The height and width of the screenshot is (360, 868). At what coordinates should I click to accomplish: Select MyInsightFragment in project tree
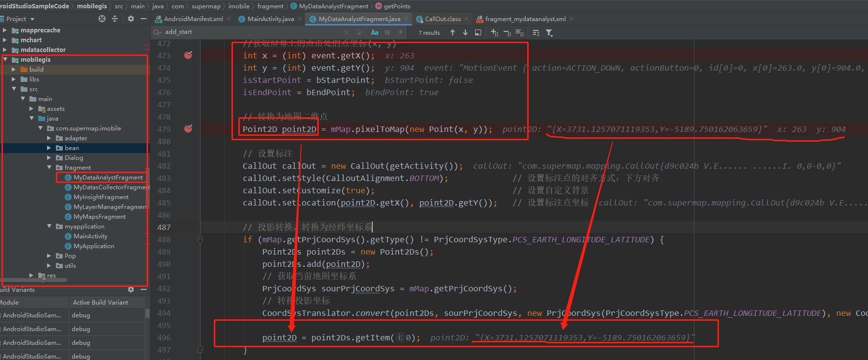pyautogui.click(x=101, y=197)
